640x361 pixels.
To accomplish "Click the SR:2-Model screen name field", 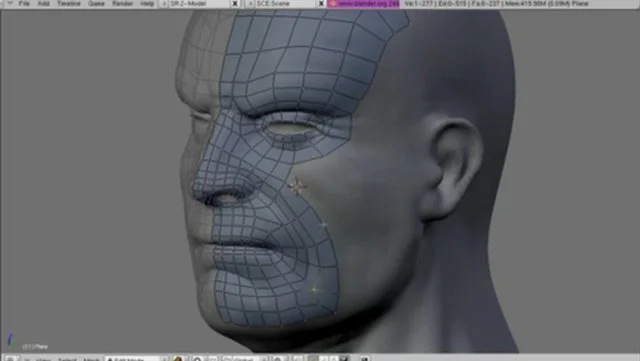I will 200,3.
